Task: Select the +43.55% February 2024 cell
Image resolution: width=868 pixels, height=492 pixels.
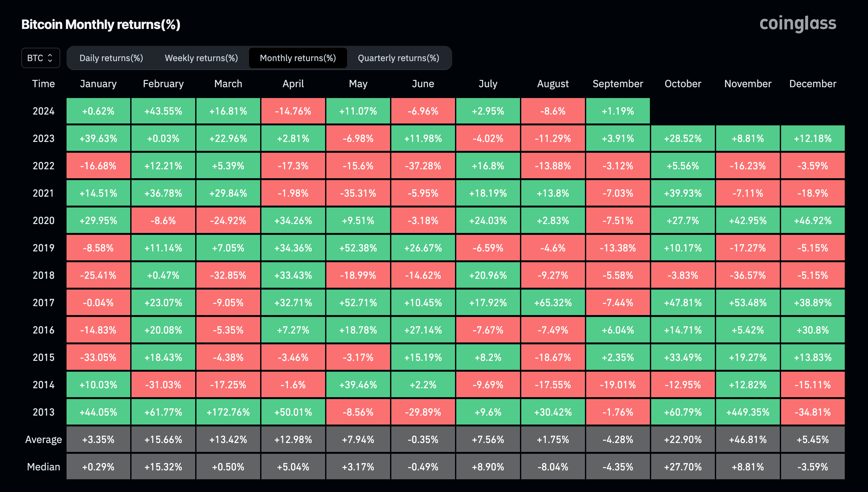Action: pyautogui.click(x=163, y=111)
